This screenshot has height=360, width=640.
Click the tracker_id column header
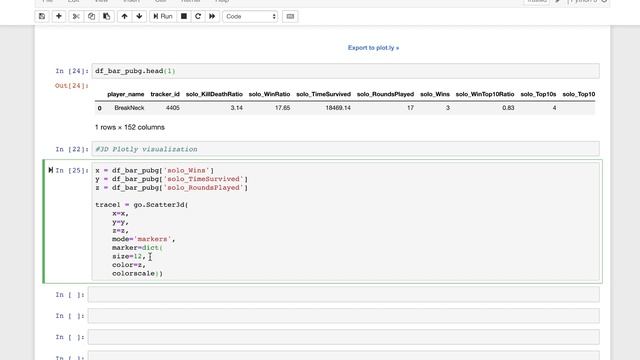165,94
